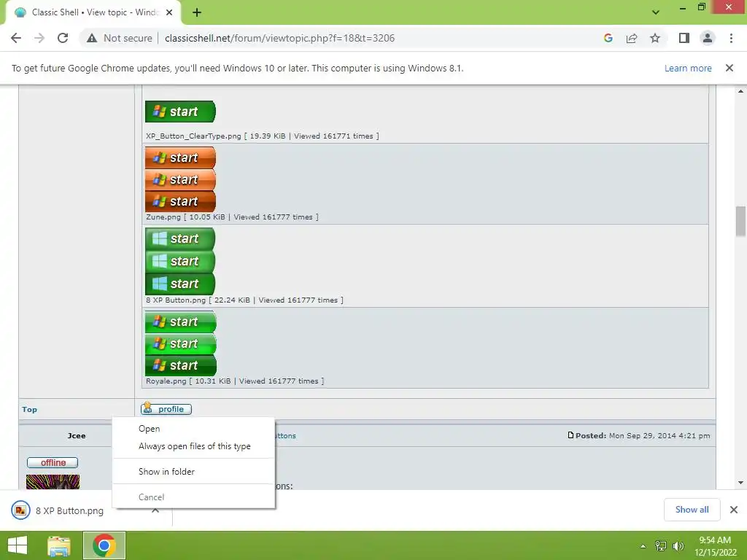This screenshot has width=747, height=560.
Task: Click Cancel in the download menu
Action: point(193,497)
